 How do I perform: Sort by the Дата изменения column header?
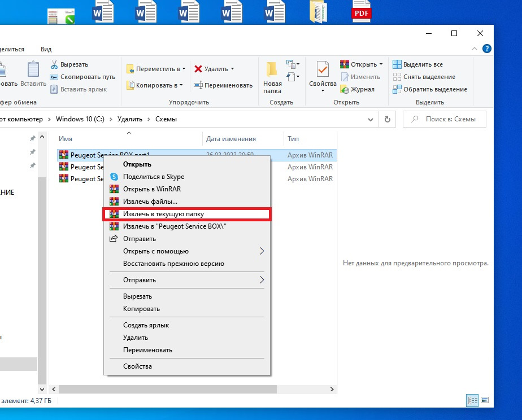point(230,139)
